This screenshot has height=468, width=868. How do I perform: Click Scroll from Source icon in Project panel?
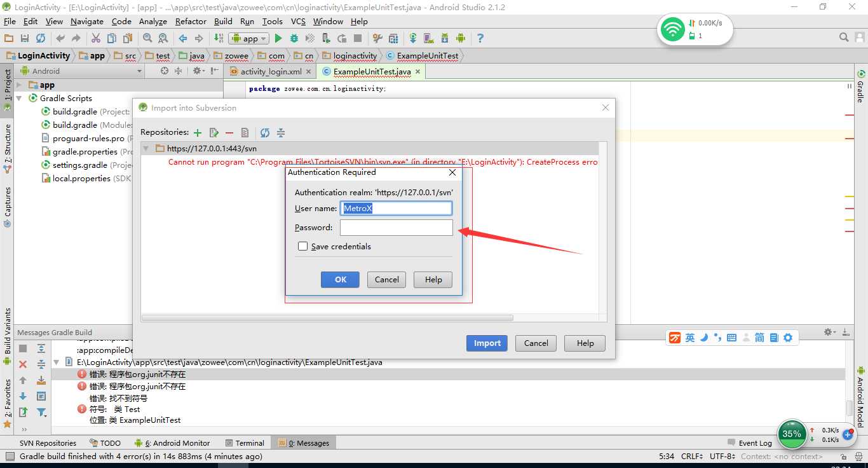coord(165,71)
